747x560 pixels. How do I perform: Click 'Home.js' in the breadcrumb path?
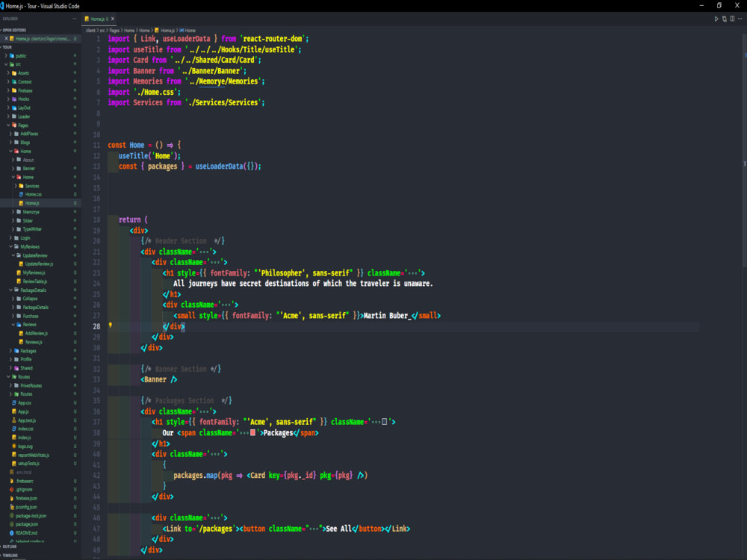tap(167, 31)
